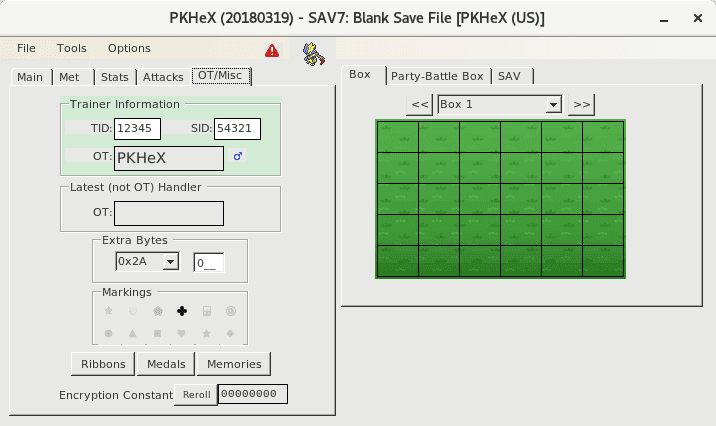Switch to the Main tab
The height and width of the screenshot is (426, 716).
coord(30,77)
